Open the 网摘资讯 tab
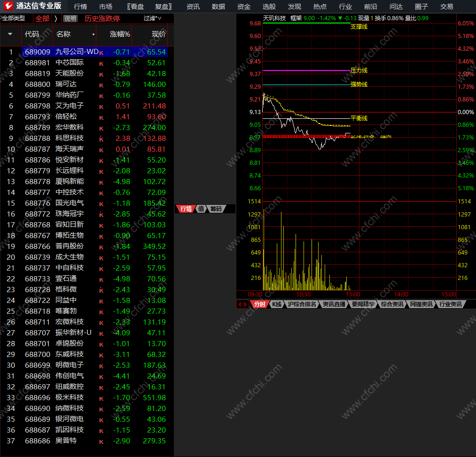Viewport: 476px width, 457px height. tap(421, 304)
